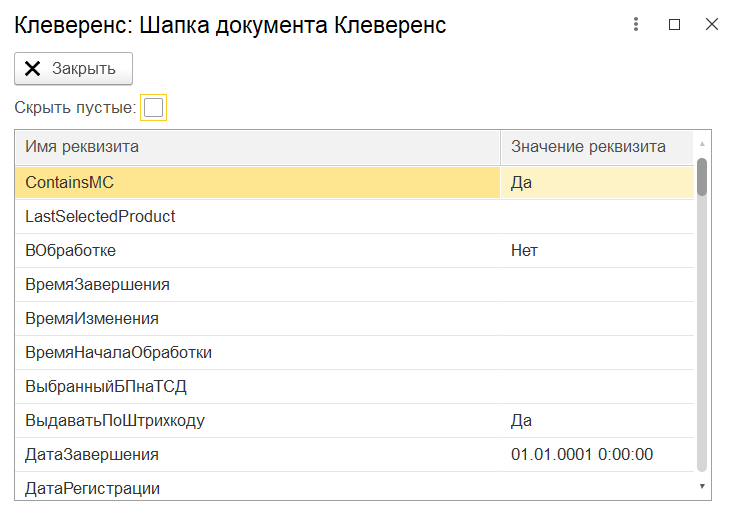This screenshot has width=737, height=514.
Task: Toggle the Скрыть пустые checkbox
Action: pos(153,108)
